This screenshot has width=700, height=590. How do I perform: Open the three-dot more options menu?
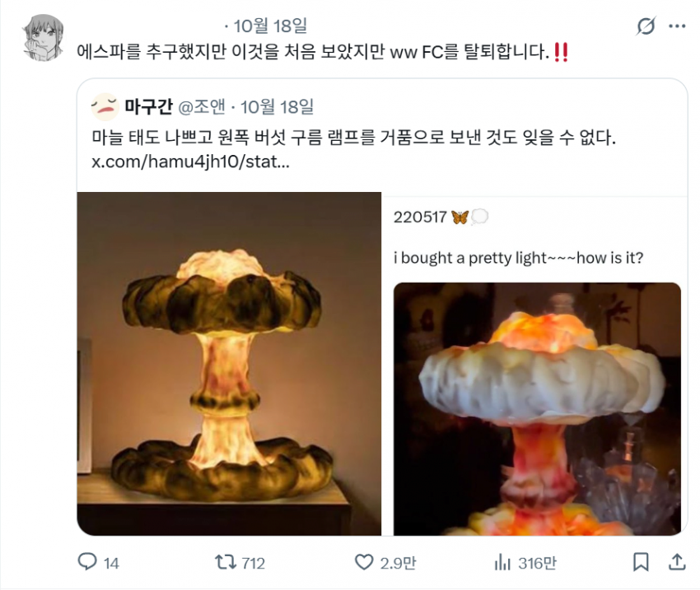coord(677,26)
